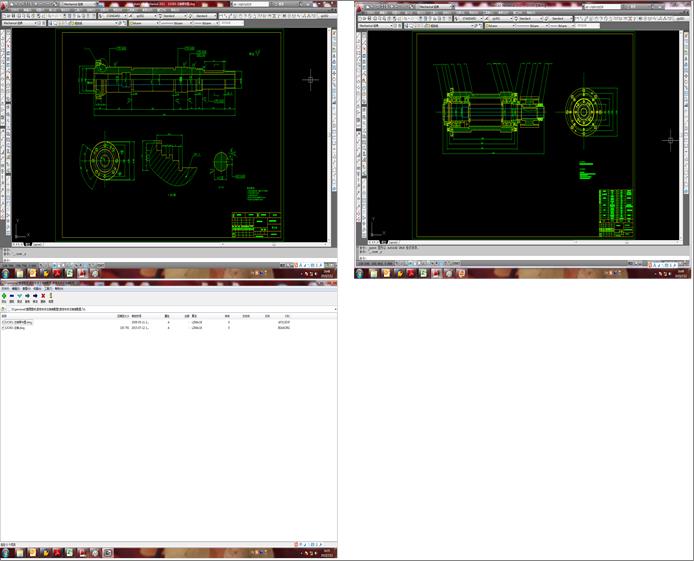Click the Add button in the 7-Zip toolbar
The width and height of the screenshot is (694, 561).
pos(4,296)
